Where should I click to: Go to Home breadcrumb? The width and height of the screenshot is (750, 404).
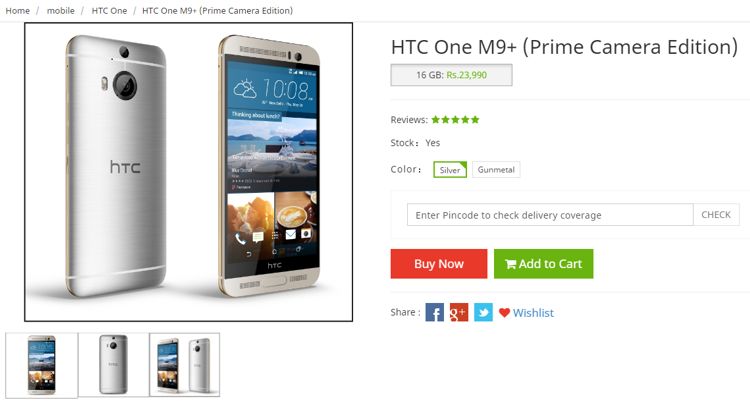17,10
